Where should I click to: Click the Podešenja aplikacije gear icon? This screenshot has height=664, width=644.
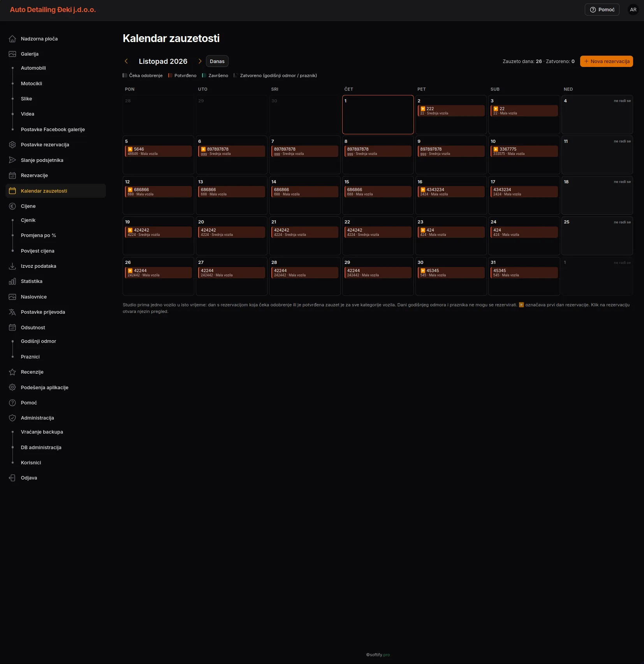click(x=12, y=387)
